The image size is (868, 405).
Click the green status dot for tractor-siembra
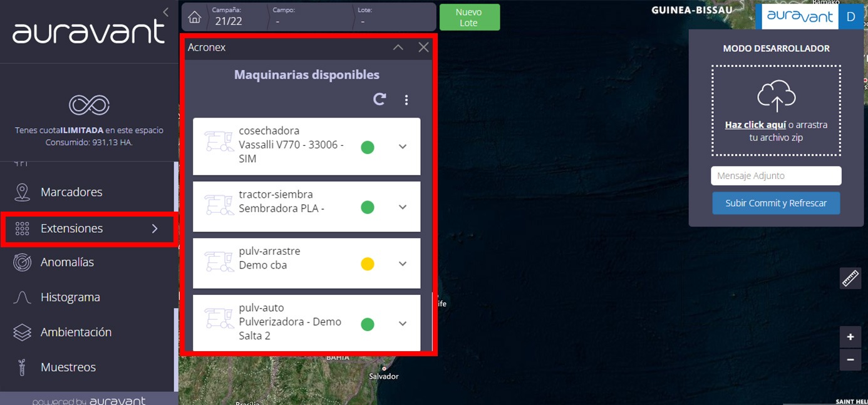[368, 207]
